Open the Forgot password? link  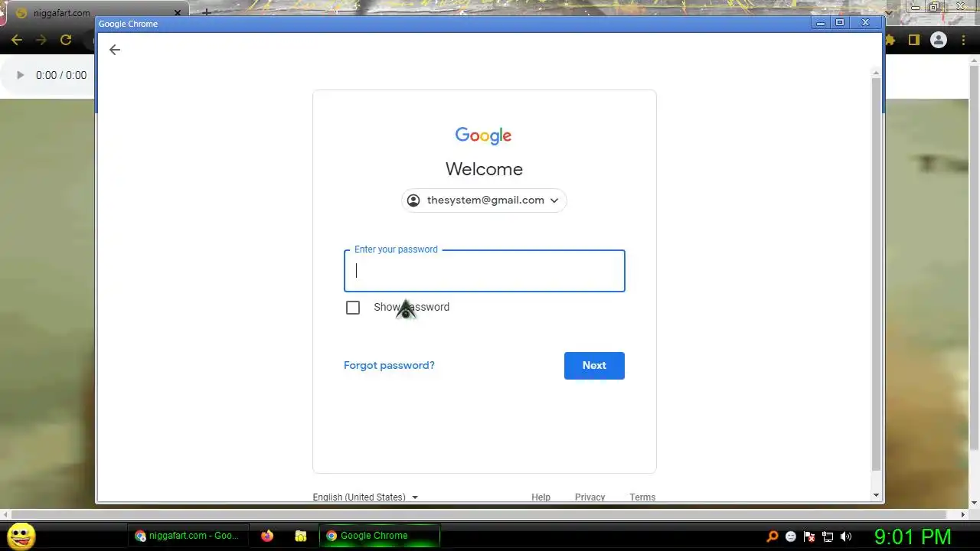(389, 365)
